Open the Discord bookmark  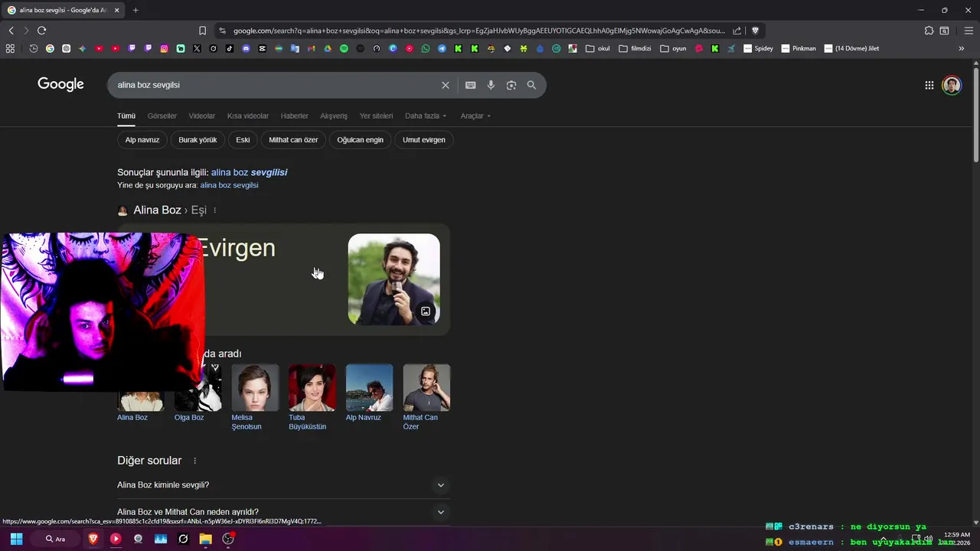[246, 48]
